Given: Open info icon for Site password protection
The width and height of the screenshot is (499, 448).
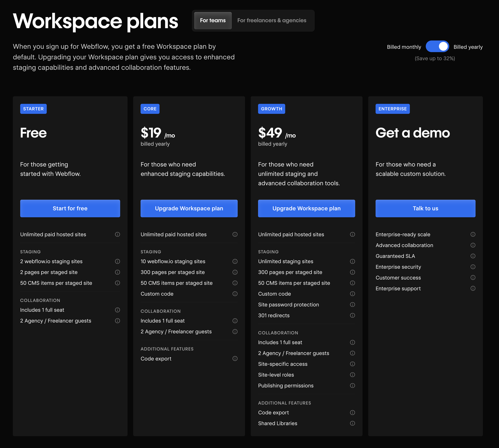Looking at the screenshot, I should tap(353, 305).
